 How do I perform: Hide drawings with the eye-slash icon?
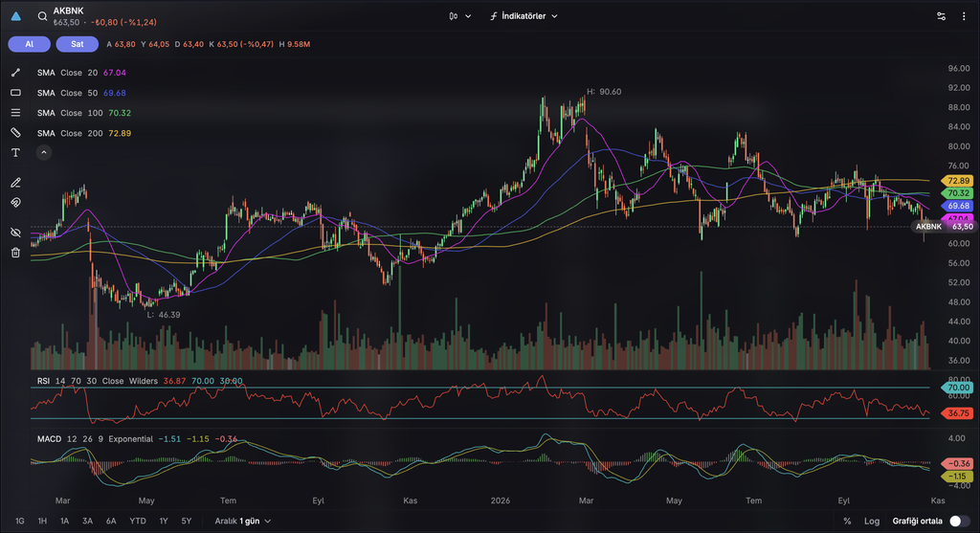click(15, 233)
